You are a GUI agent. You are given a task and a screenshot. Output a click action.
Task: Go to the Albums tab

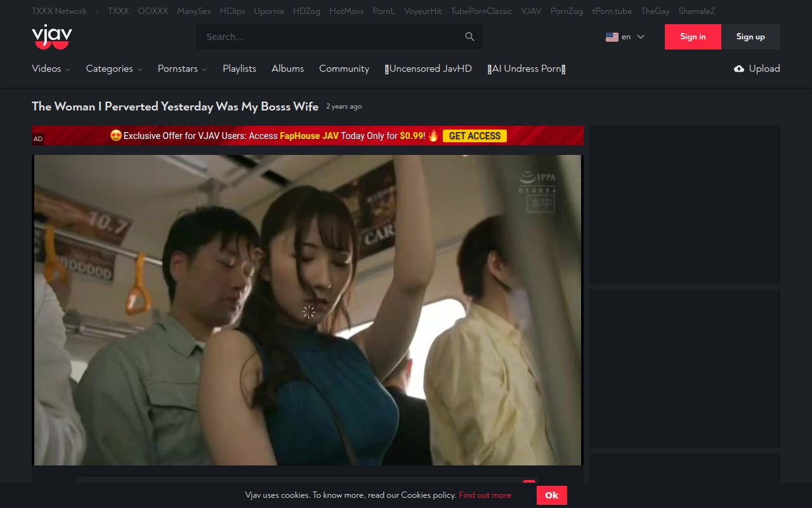tap(287, 69)
